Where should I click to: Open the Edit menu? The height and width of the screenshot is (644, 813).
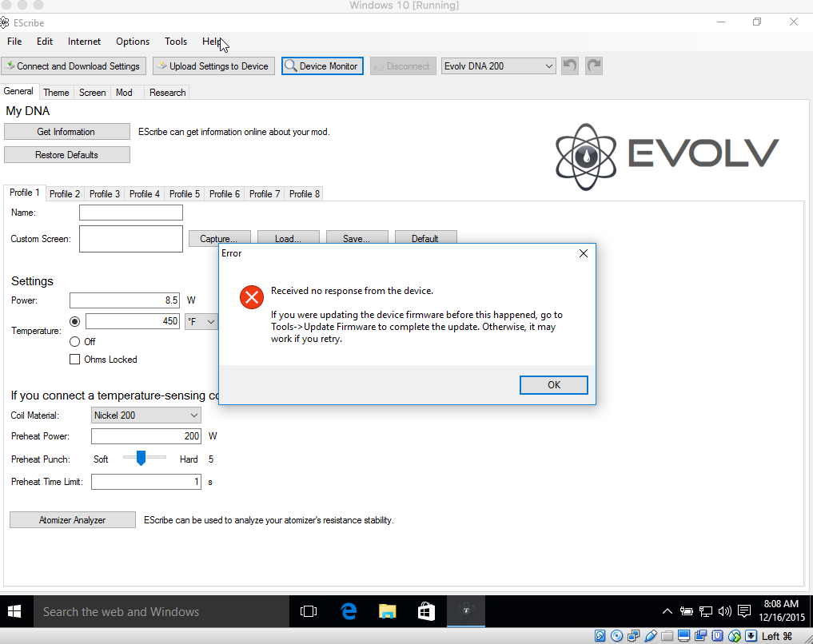tap(45, 42)
